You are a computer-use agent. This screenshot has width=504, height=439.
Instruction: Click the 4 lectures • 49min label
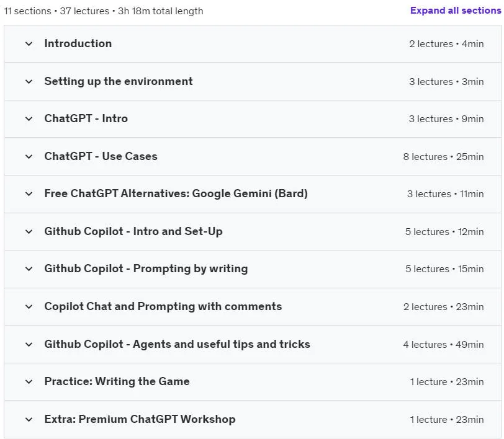click(443, 345)
